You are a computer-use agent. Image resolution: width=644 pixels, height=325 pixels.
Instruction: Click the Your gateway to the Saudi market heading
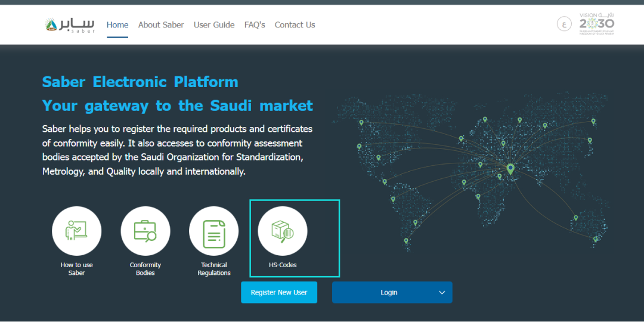178,106
